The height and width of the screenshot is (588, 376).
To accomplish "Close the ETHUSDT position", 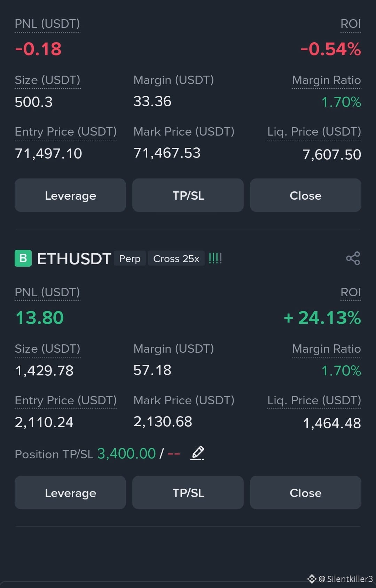I will pyautogui.click(x=306, y=492).
